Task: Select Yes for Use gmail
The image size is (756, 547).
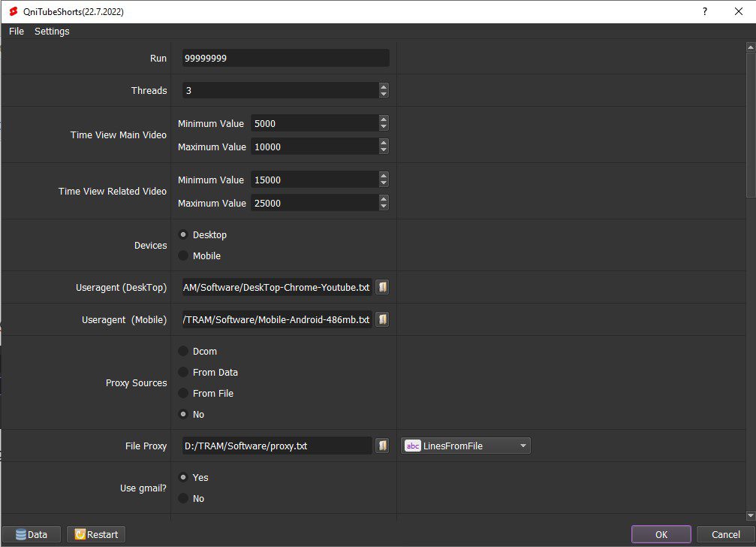Action: (183, 478)
